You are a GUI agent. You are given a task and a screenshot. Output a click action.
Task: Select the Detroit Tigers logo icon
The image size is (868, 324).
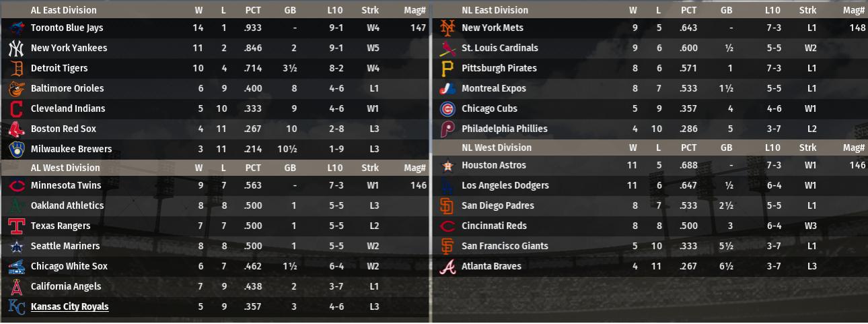point(16,69)
